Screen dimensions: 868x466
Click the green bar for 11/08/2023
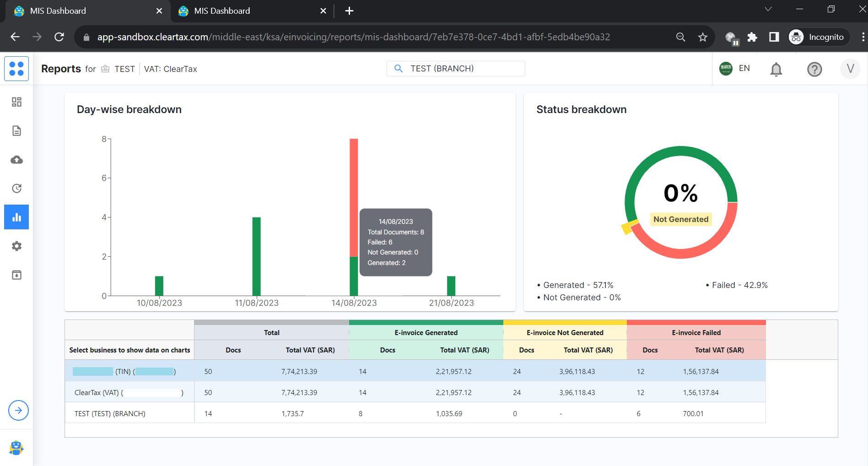click(256, 256)
